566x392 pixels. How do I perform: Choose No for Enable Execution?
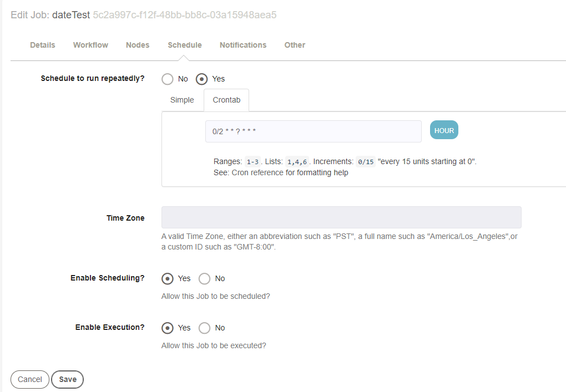[x=204, y=328]
